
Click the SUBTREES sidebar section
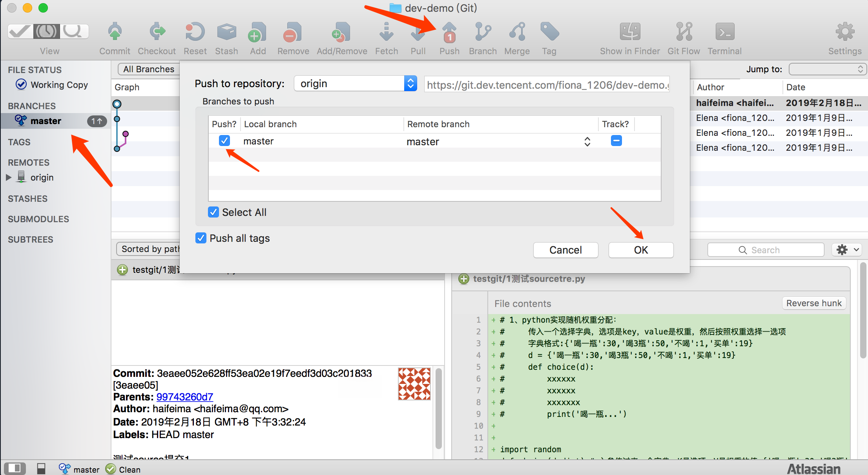coord(31,239)
